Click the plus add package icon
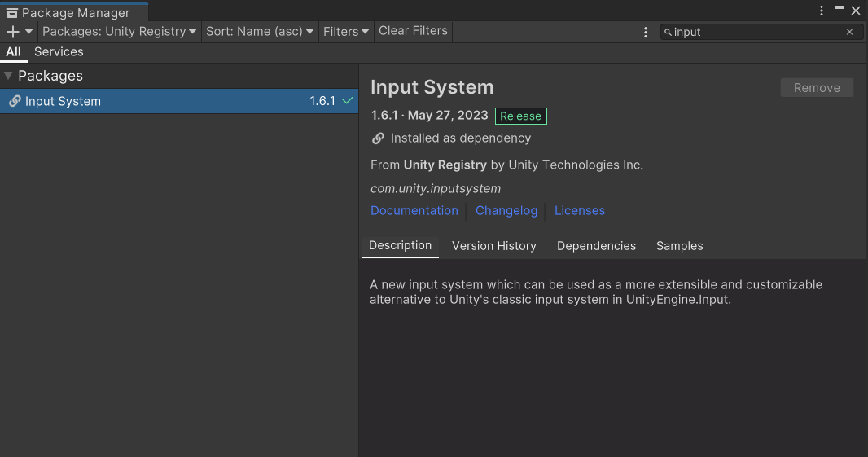 (13, 32)
